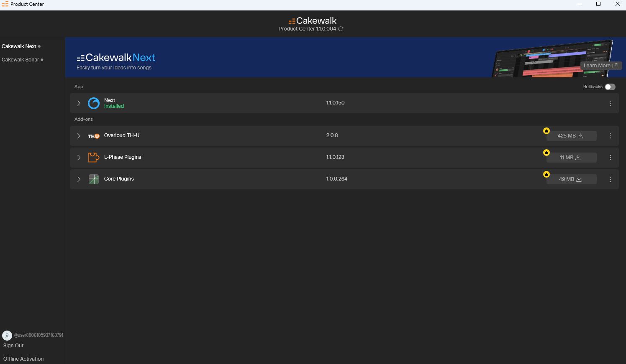Download L-Phase Plugins 11 MB
This screenshot has height=364, width=626.
pyautogui.click(x=571, y=158)
